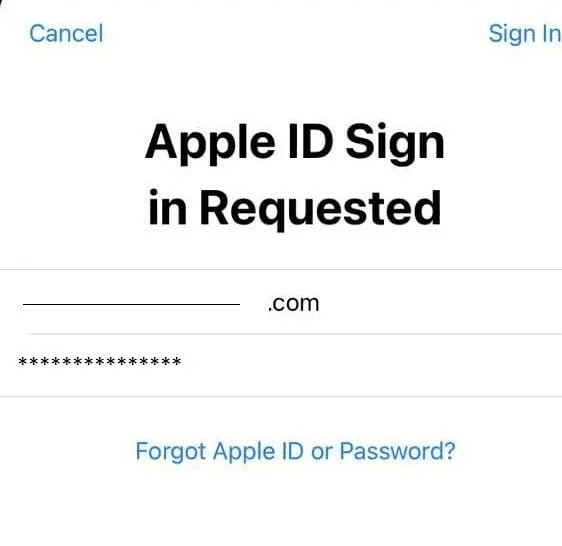Click the blank underline in the email field

pyautogui.click(x=131, y=304)
